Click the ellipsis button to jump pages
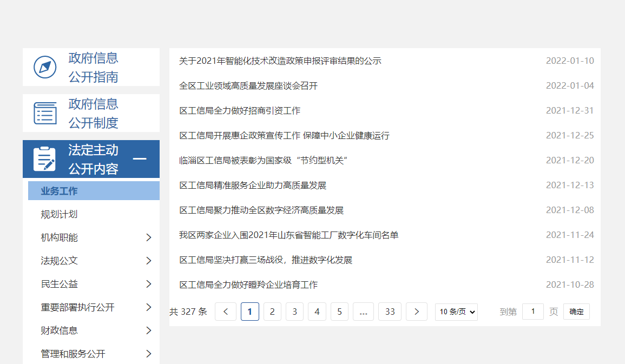 (x=363, y=312)
